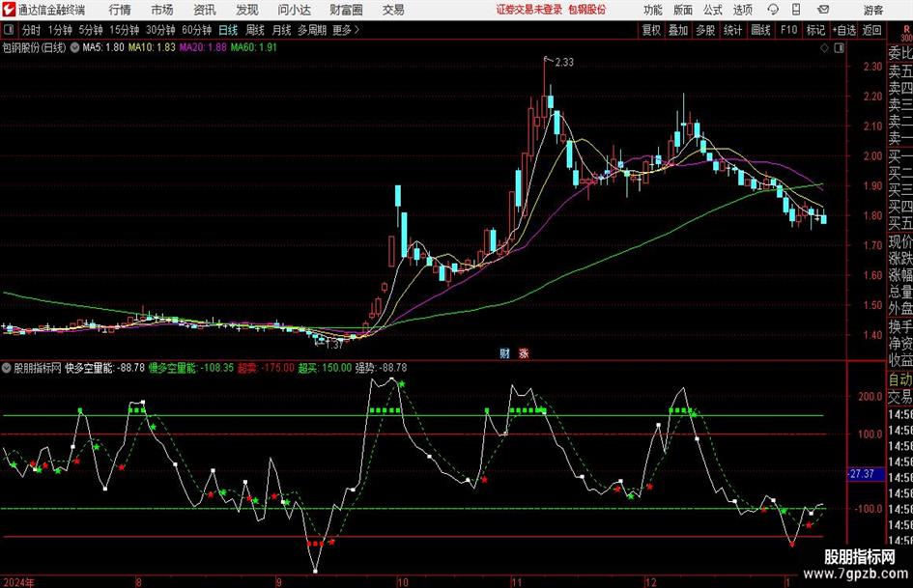Open the 版面 menu
This screenshot has width=913, height=588.
(x=682, y=10)
